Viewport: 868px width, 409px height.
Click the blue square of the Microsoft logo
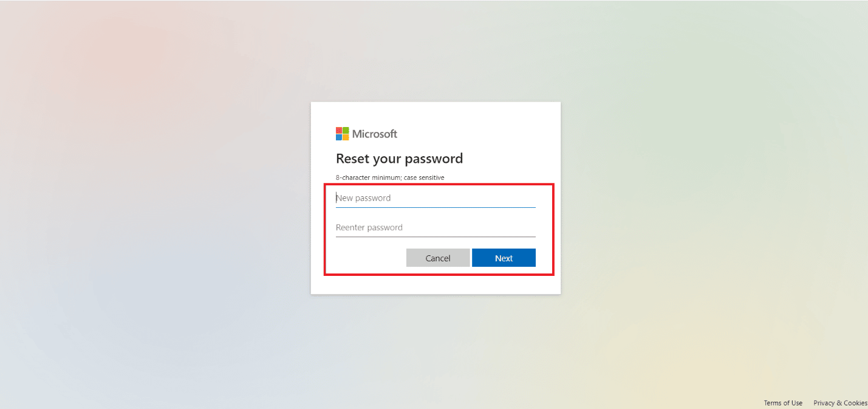339,137
